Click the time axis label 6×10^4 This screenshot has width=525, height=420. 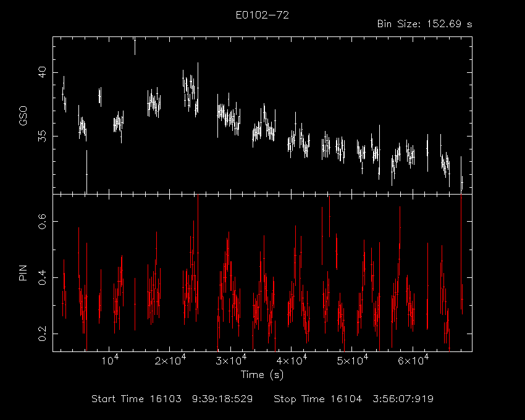coord(413,360)
